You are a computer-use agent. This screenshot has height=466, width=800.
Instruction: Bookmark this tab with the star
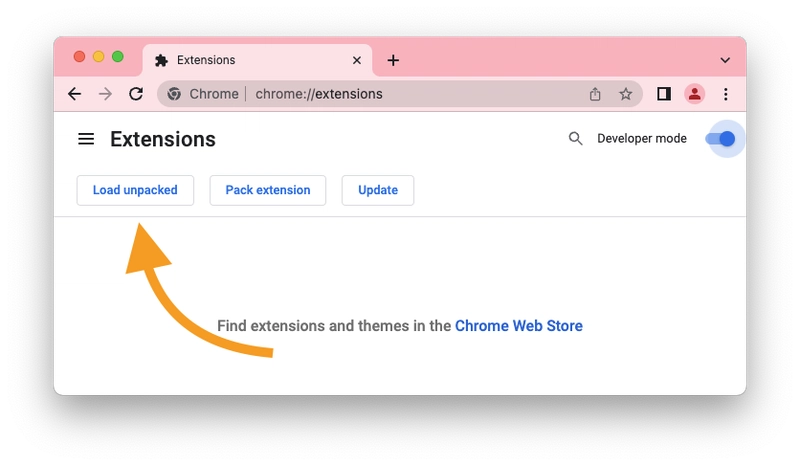point(626,94)
